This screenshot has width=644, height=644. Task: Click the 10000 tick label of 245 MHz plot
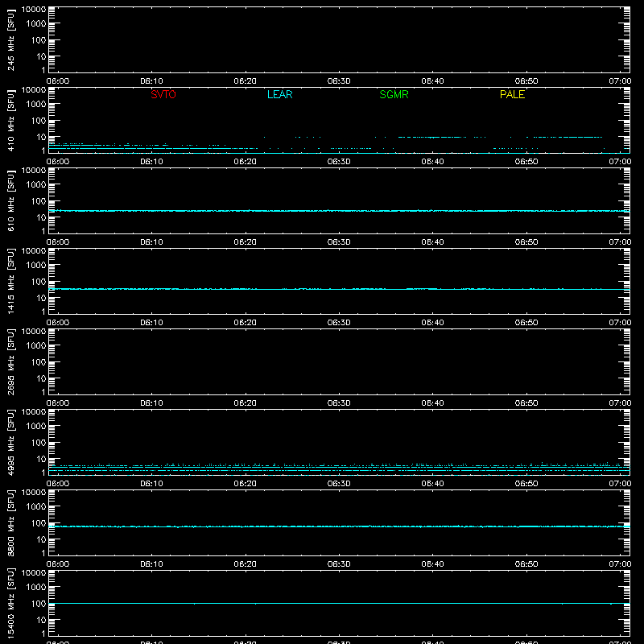(x=34, y=10)
